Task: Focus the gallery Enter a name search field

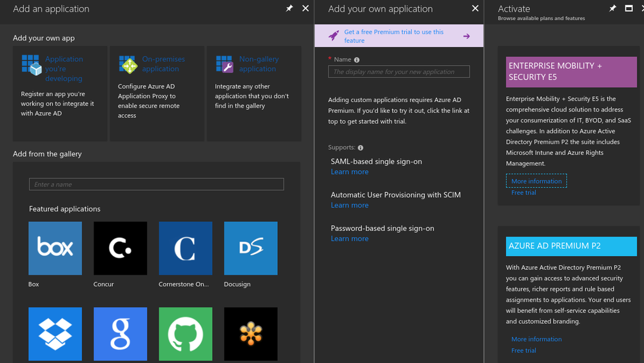Action: coord(157,184)
